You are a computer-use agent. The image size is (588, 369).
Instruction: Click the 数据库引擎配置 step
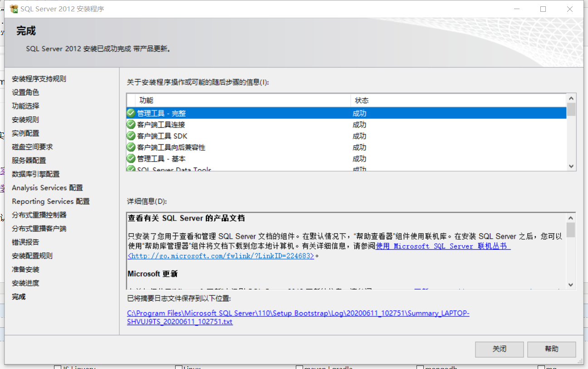[x=36, y=174]
